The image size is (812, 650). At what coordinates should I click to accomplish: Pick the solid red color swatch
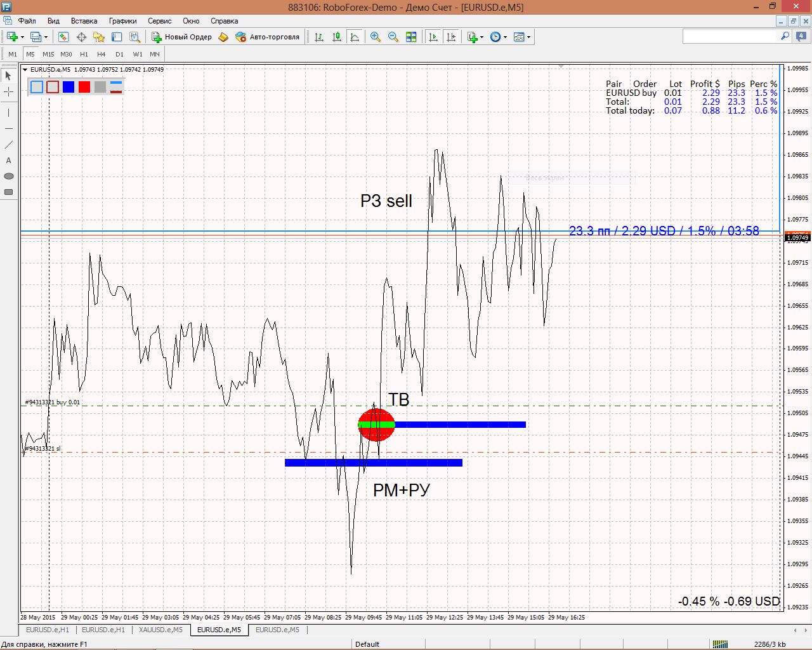84,87
